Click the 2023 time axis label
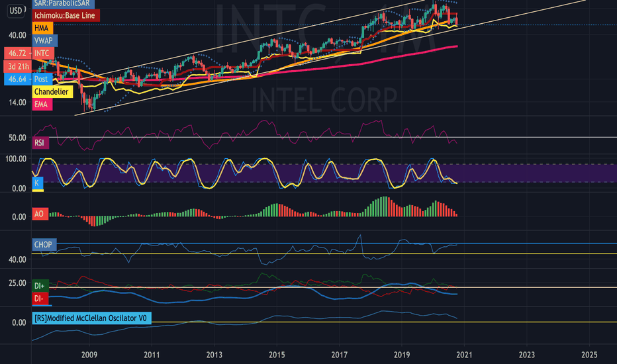 [x=527, y=355]
